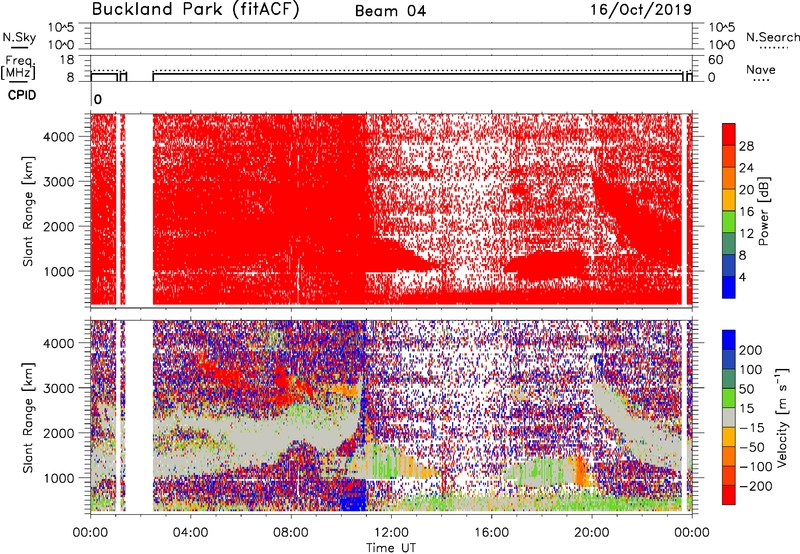Click the 16:00 time tick label
The height and width of the screenshot is (554, 800).
coord(491,533)
